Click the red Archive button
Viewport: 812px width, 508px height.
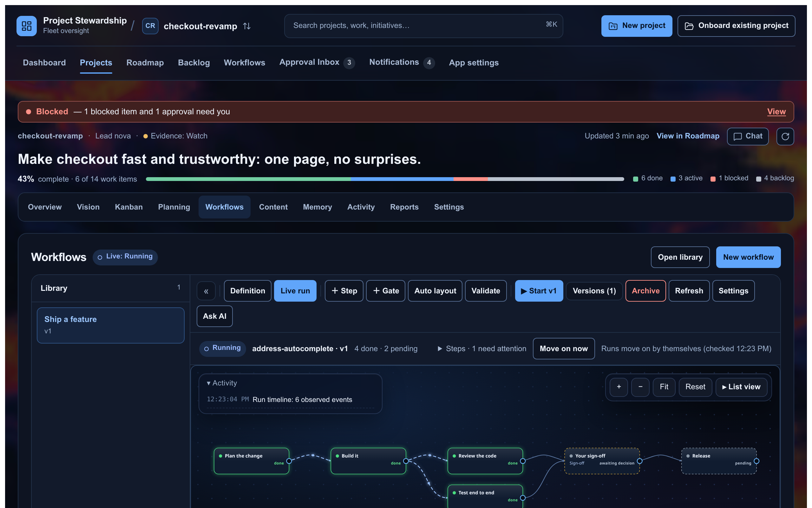tap(645, 291)
